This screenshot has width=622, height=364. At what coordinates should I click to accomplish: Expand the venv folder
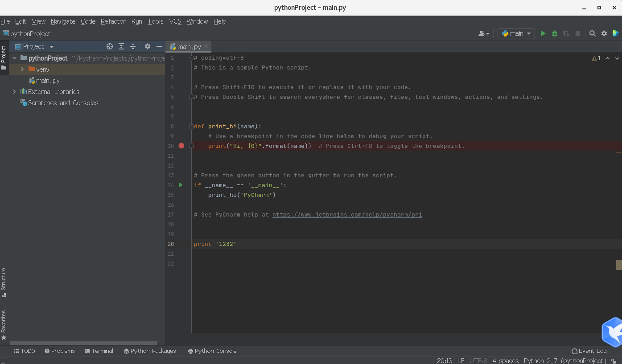coord(22,70)
